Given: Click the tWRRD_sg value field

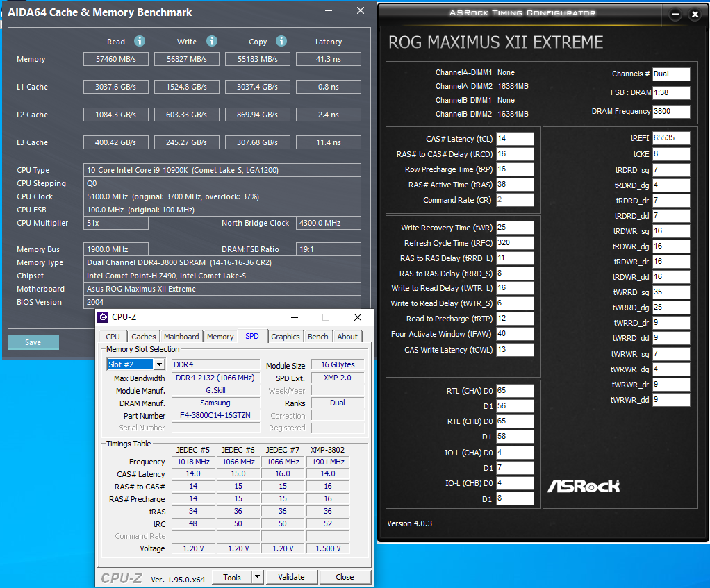Looking at the screenshot, I should (x=671, y=292).
